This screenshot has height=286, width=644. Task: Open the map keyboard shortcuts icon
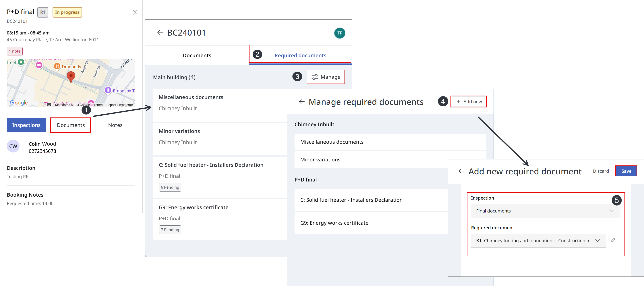49,105
